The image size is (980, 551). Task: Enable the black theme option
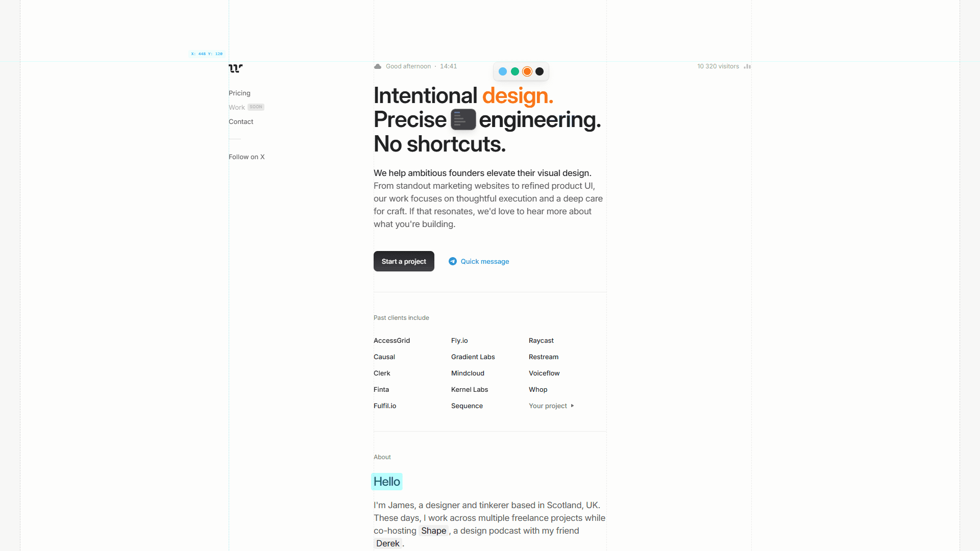point(540,71)
